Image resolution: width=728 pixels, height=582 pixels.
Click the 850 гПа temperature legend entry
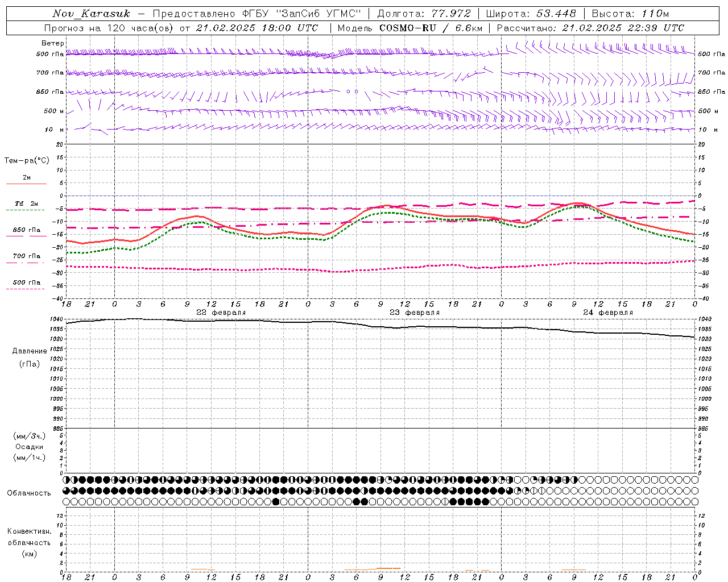point(27,230)
